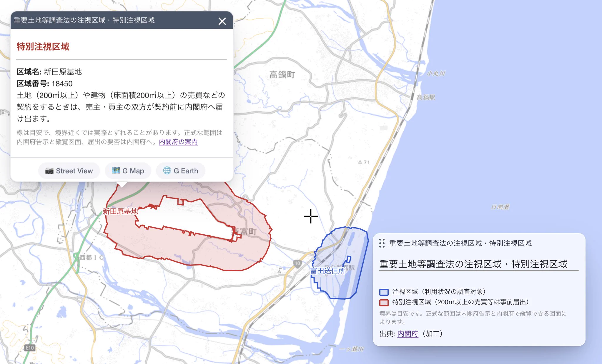Click the route 10 road shield
This screenshot has width=602, height=364.
(297, 263)
